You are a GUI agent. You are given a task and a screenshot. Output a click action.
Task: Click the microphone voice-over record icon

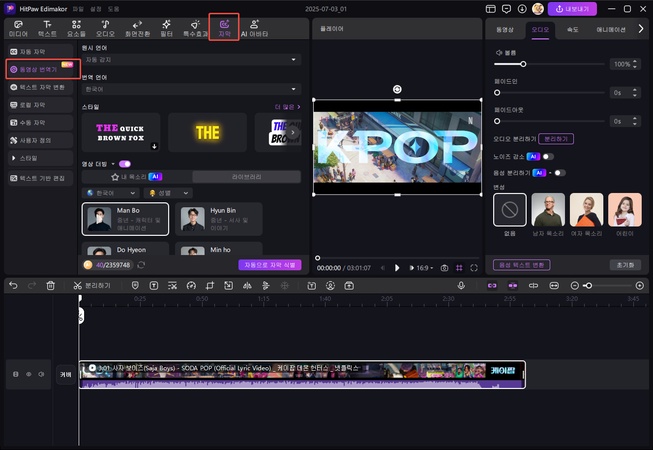[461, 286]
